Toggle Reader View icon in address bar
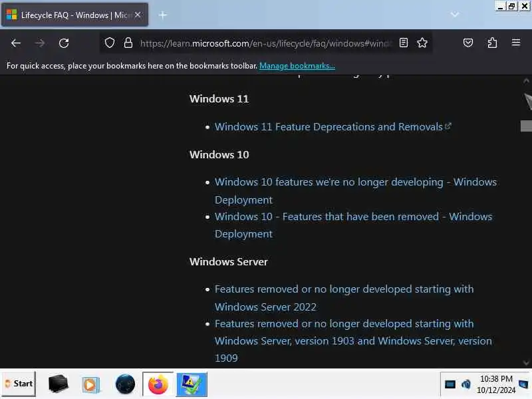 (404, 43)
